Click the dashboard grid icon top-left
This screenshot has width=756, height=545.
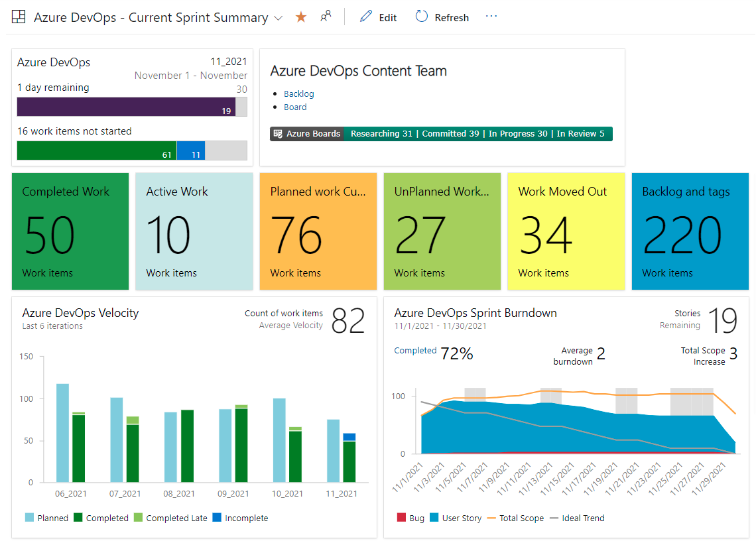(18, 16)
